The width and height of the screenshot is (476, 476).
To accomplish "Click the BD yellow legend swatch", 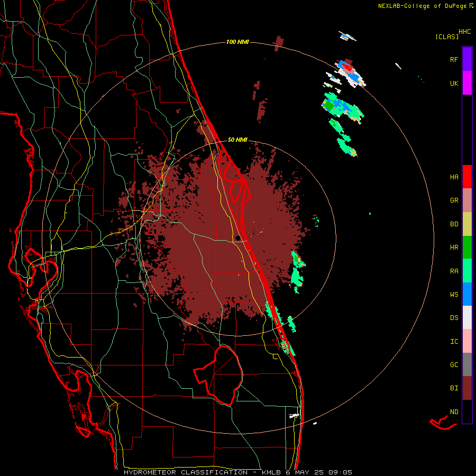I will point(467,224).
